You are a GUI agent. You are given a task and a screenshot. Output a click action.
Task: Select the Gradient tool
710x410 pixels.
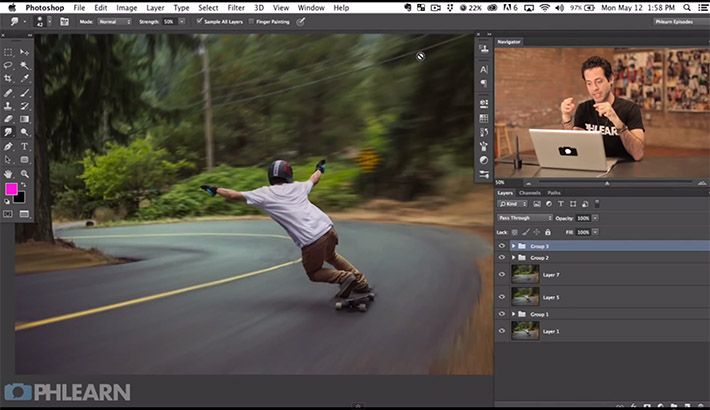(x=24, y=119)
